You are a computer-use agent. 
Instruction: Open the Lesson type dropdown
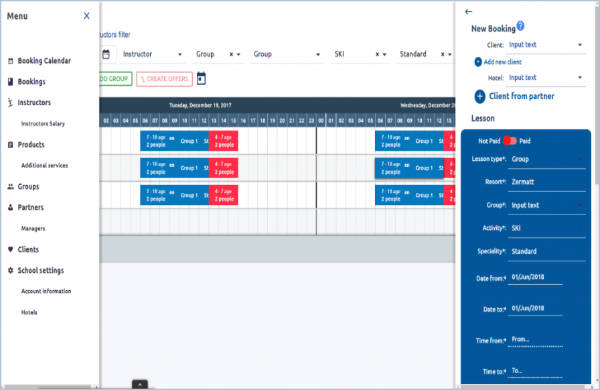coord(547,159)
